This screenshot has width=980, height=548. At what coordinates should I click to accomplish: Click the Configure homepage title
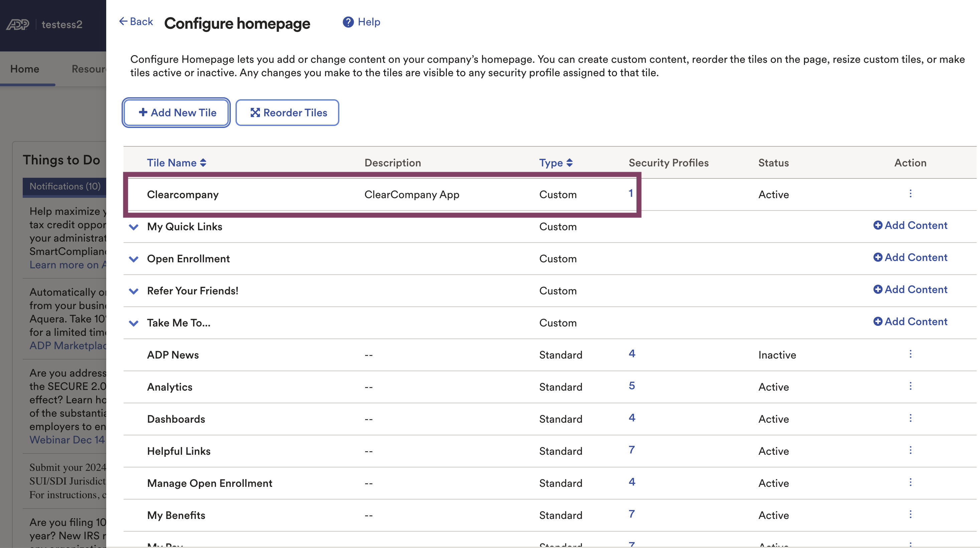point(237,24)
